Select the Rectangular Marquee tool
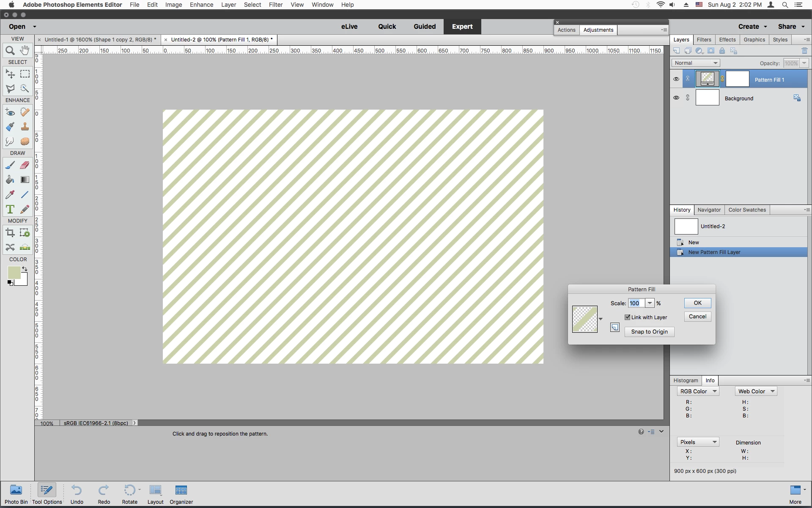Viewport: 812px width, 508px height. click(25, 74)
